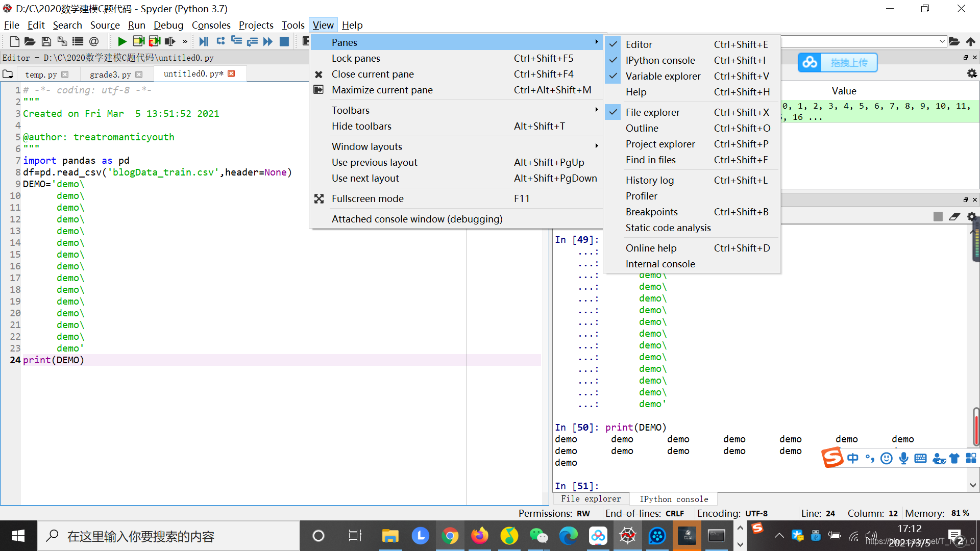Screen dimensions: 980x551
Task: Start debugging with the Debug file icon
Action: 204,41
